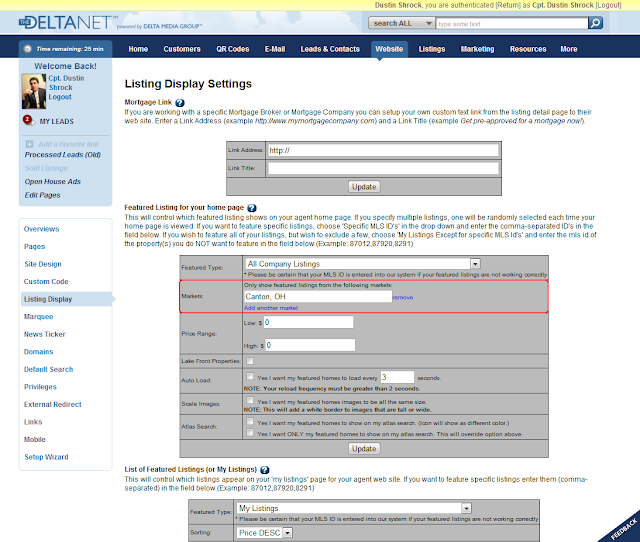Click the auto load seconds field
Screen dimensions: 640x542
pyautogui.click(x=397, y=377)
